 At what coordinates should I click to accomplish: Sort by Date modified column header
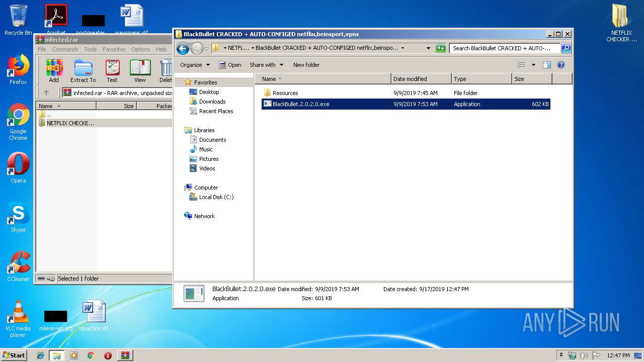421,79
